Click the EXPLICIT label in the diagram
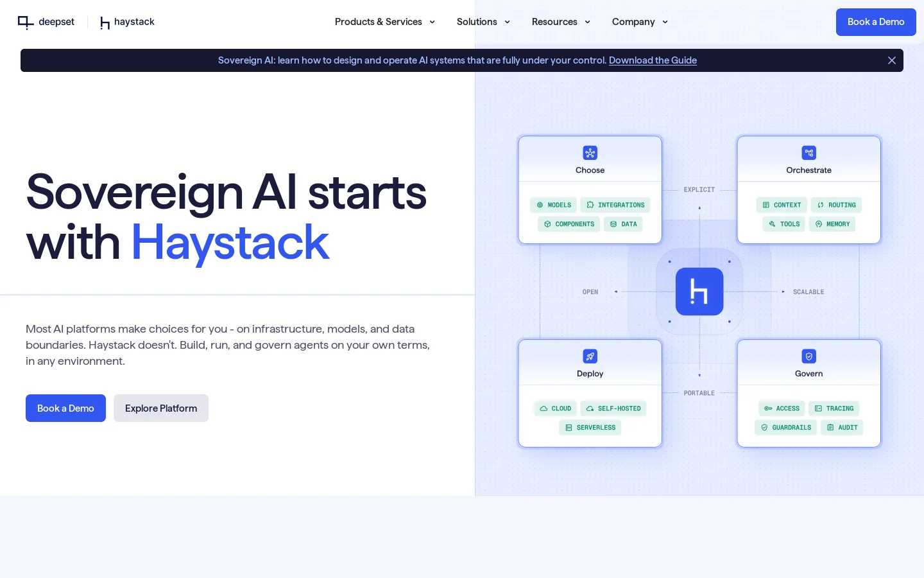924x578 pixels. [x=699, y=189]
